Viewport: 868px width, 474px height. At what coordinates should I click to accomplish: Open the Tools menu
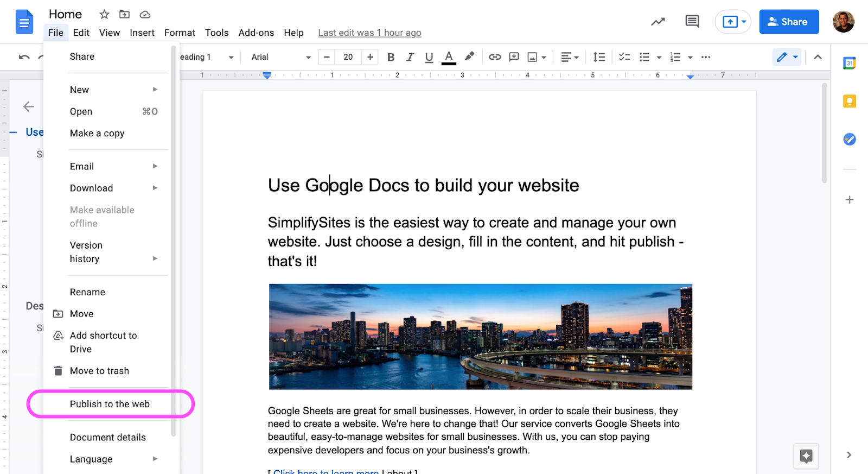[216, 33]
